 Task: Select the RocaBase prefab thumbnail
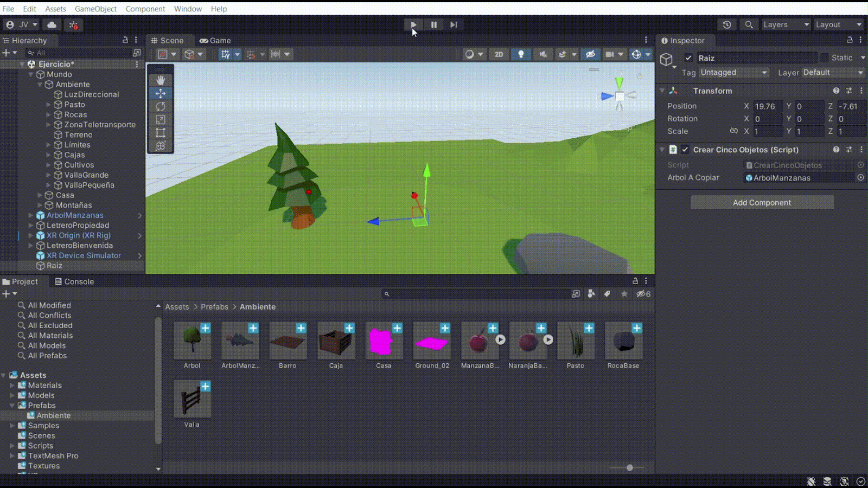point(623,341)
